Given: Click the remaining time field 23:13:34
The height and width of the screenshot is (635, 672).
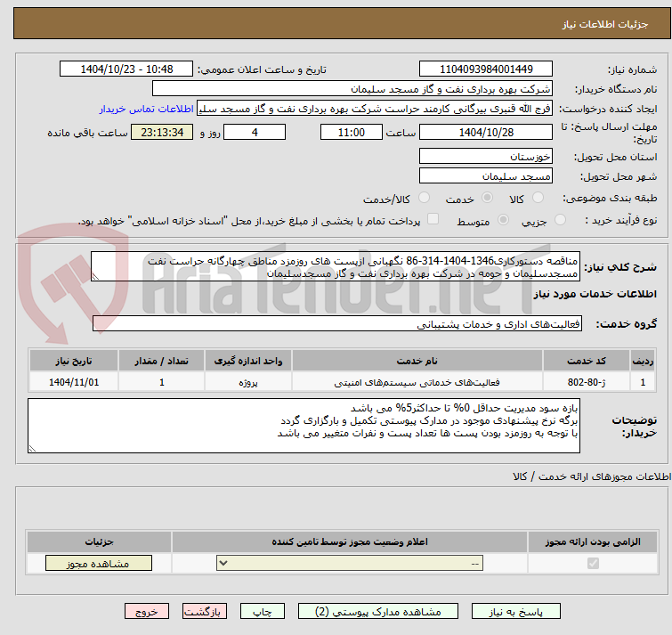Looking at the screenshot, I should 162,132.
